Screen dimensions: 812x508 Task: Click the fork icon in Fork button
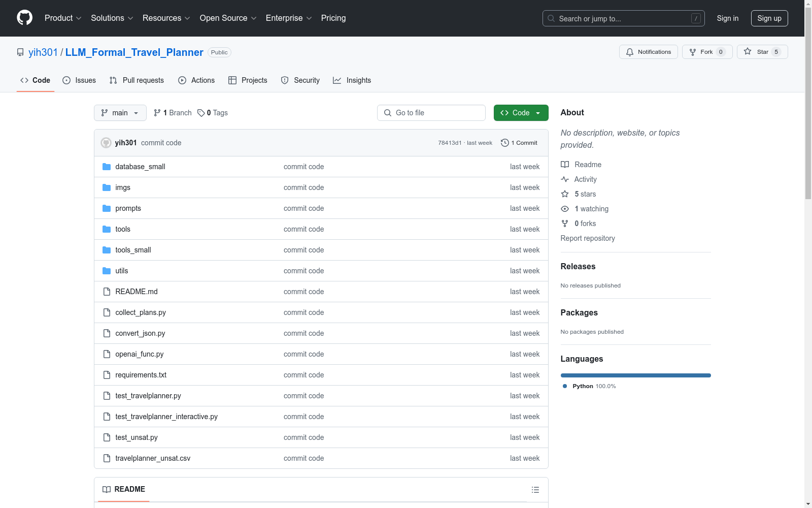tap(693, 52)
